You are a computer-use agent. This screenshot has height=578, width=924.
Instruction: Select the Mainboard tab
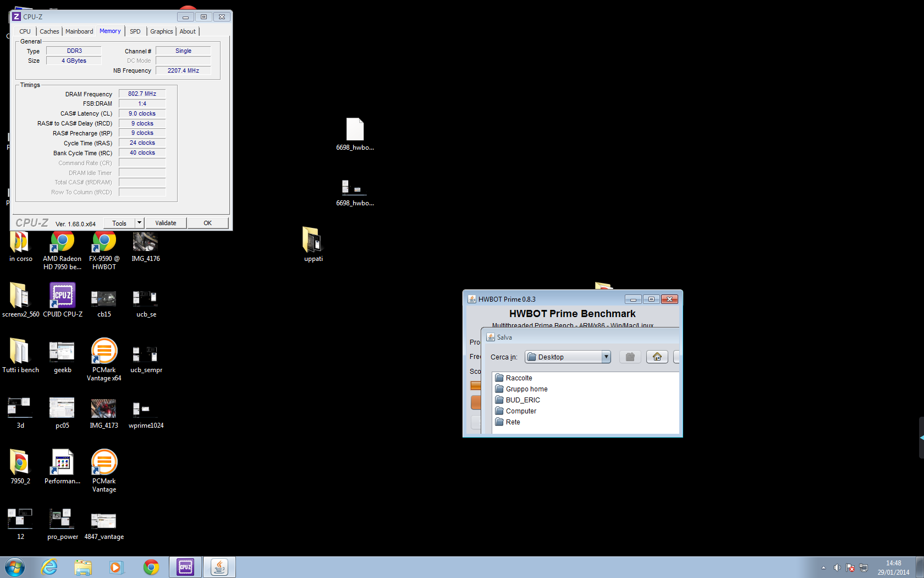pos(79,31)
